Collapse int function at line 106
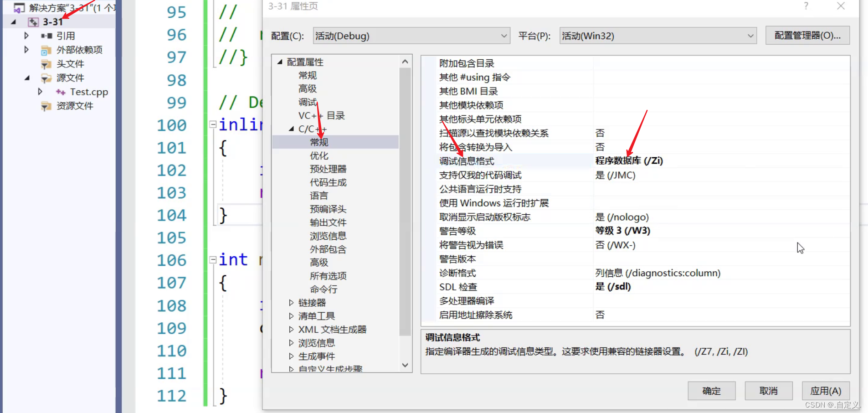Viewport: 868px width, 413px height. tap(212, 260)
